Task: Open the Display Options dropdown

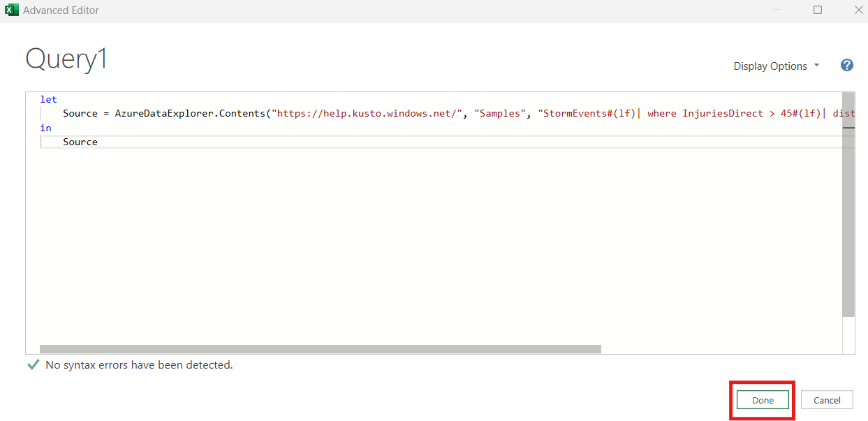Action: pos(776,66)
